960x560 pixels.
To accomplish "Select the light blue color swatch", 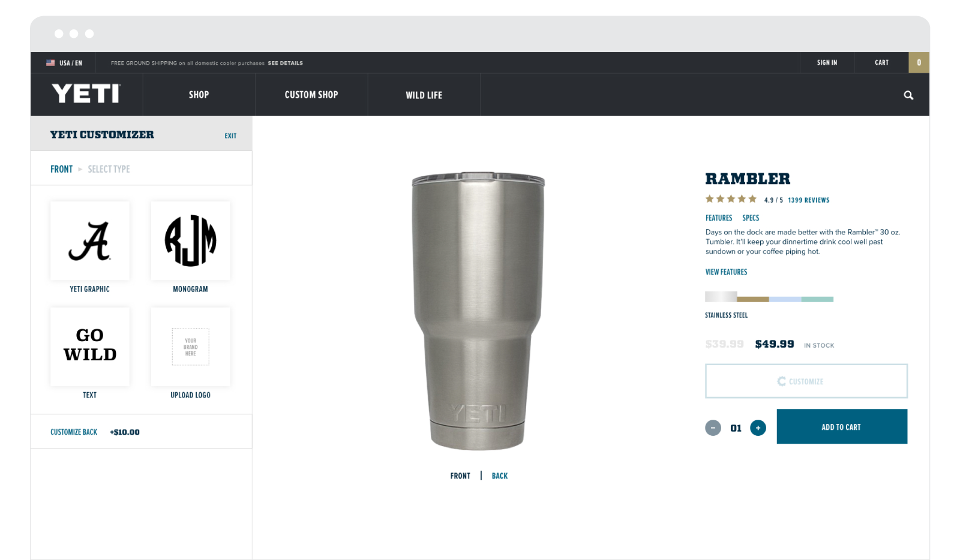I will pyautogui.click(x=785, y=299).
